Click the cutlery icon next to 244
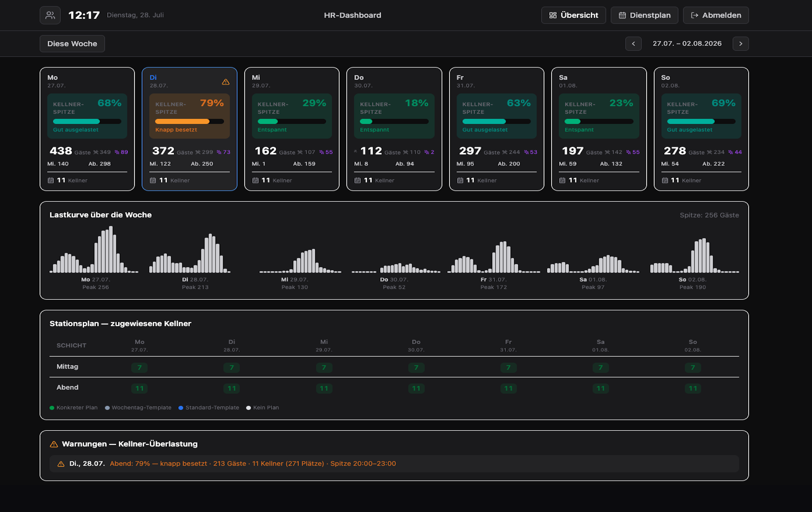812x512 pixels. coord(505,152)
